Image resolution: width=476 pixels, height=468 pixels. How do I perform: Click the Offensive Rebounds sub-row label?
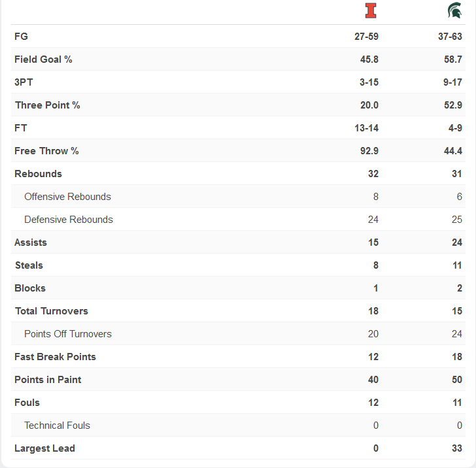click(67, 197)
